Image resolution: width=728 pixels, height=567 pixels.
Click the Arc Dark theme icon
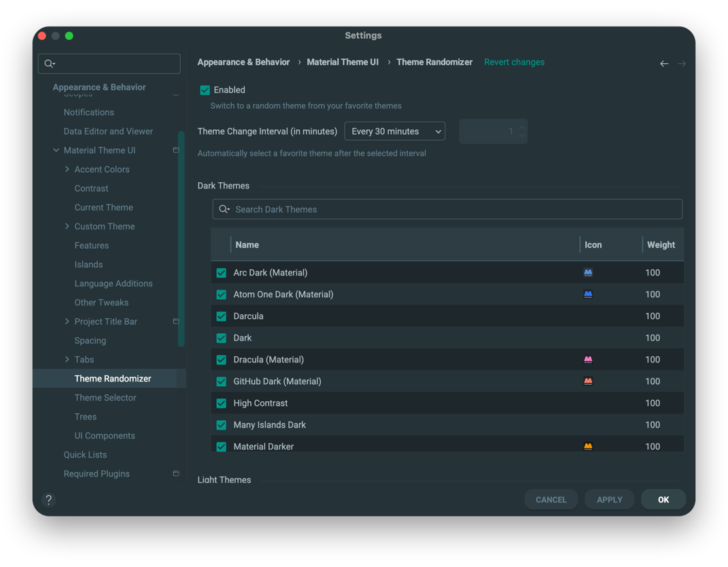click(x=587, y=272)
